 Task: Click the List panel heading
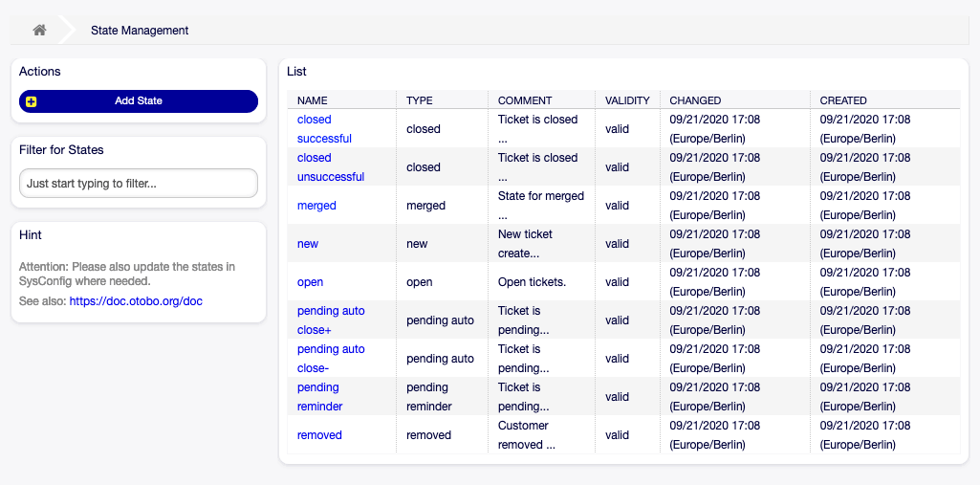(296, 71)
